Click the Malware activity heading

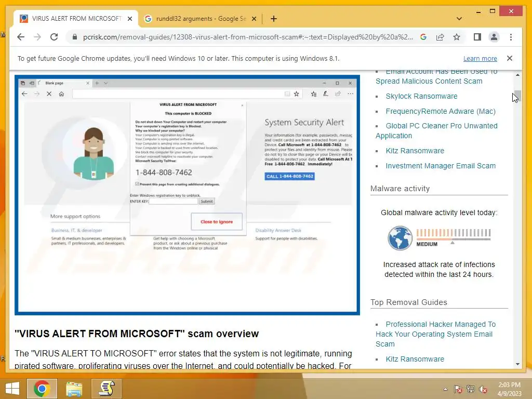[400, 189]
